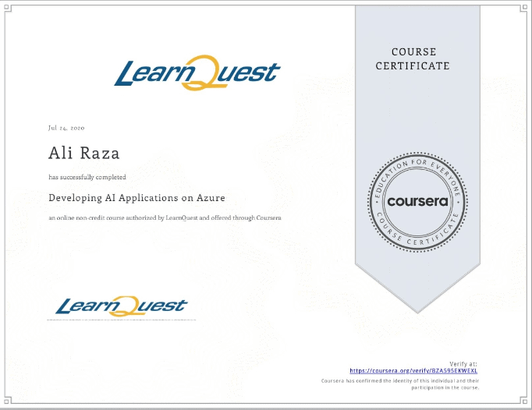The height and width of the screenshot is (410, 532).
Task: Click 'an online non-credit course authorized' line
Action: (165, 217)
